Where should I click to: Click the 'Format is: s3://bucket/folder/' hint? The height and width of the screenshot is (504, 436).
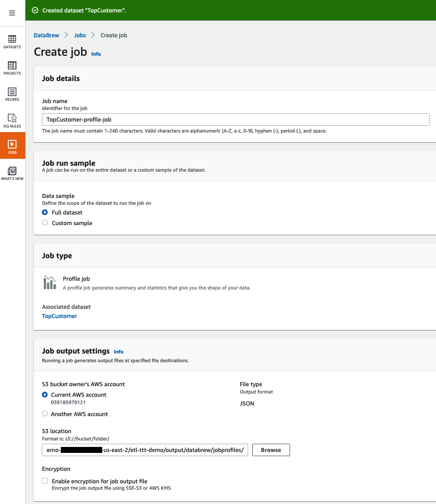click(x=76, y=439)
